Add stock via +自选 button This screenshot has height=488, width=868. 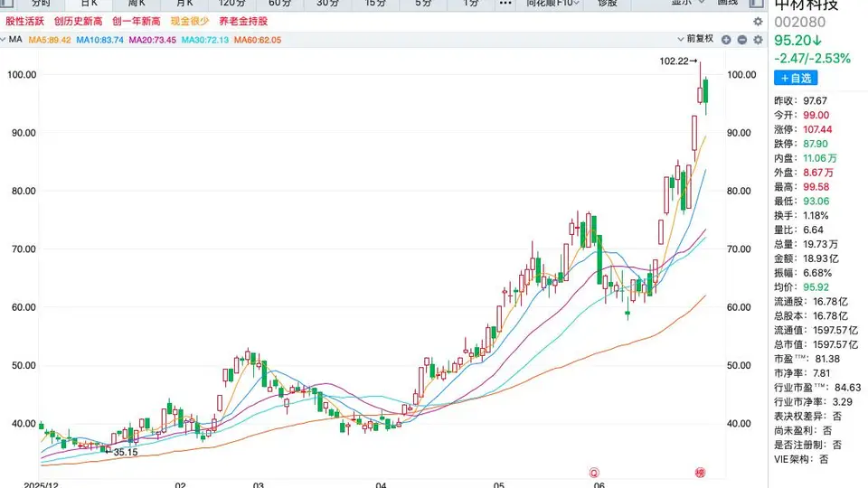[x=796, y=78]
